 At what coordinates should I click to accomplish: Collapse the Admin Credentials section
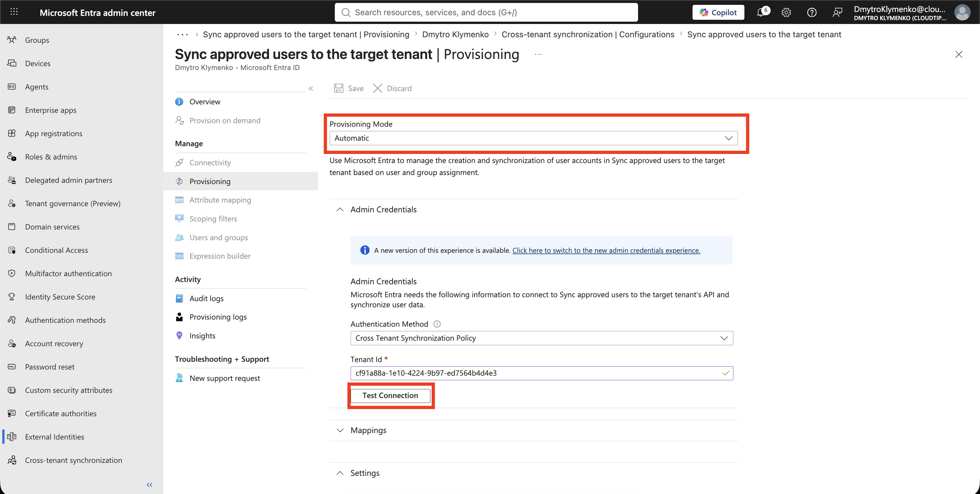coord(340,209)
